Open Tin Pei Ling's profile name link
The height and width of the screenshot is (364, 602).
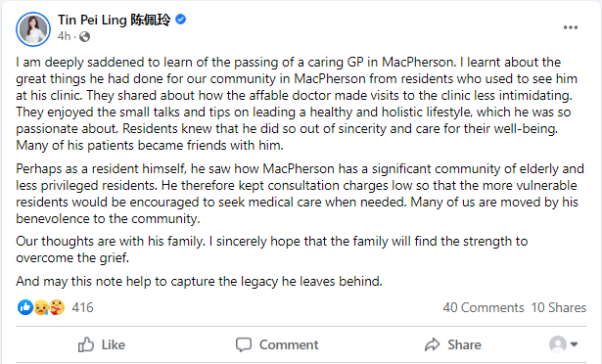[x=114, y=20]
